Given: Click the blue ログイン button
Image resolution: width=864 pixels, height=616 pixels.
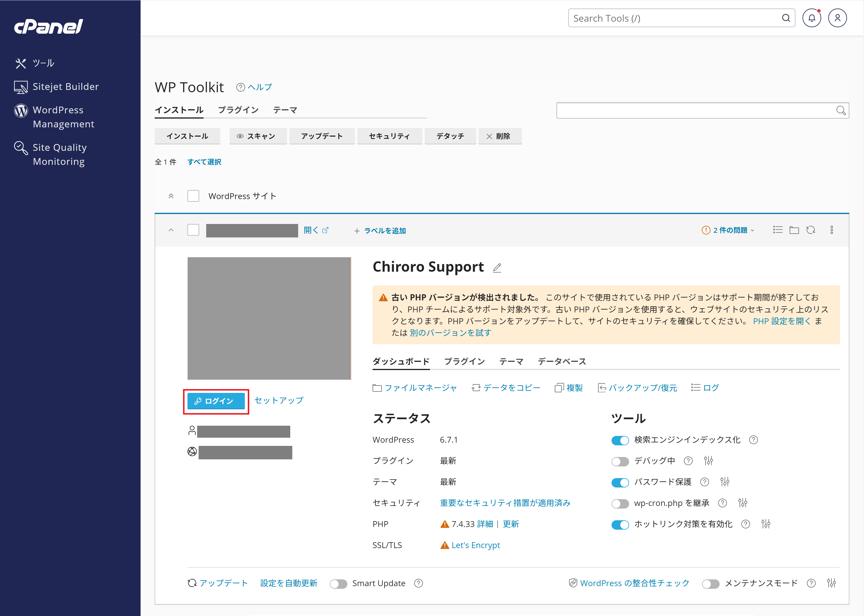Looking at the screenshot, I should [x=216, y=401].
